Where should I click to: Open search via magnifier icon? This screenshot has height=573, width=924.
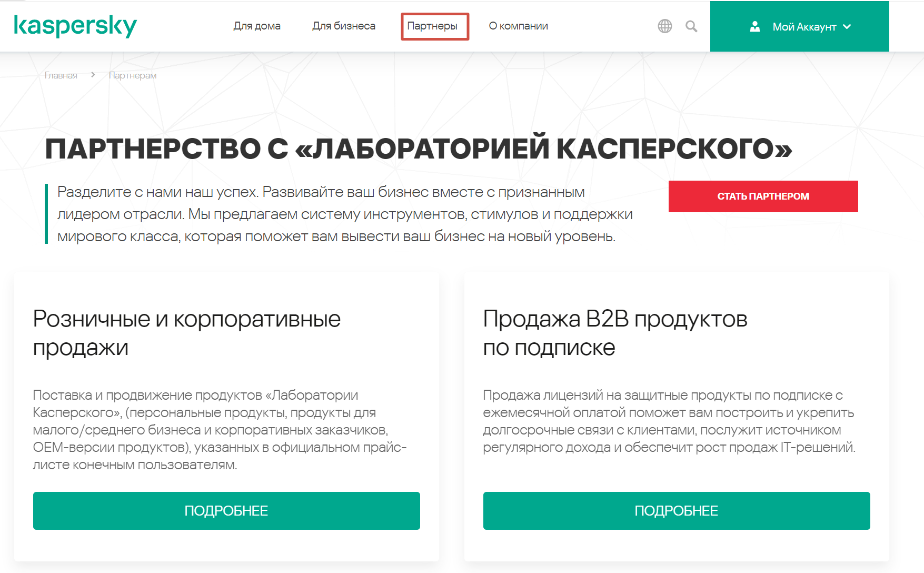691,26
